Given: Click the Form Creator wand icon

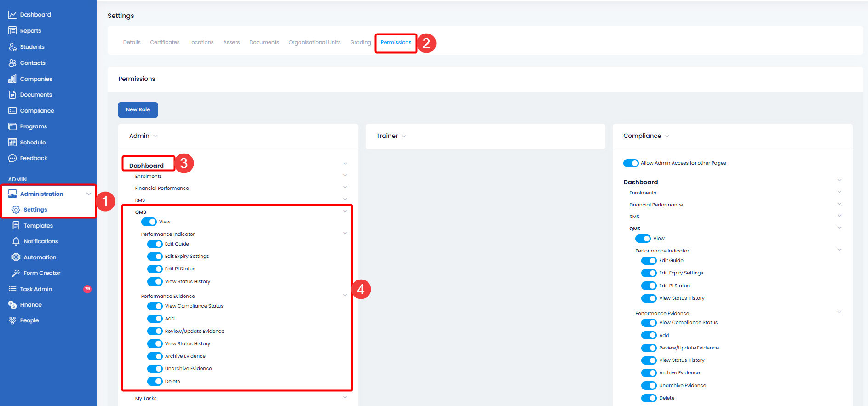Looking at the screenshot, I should [16, 273].
